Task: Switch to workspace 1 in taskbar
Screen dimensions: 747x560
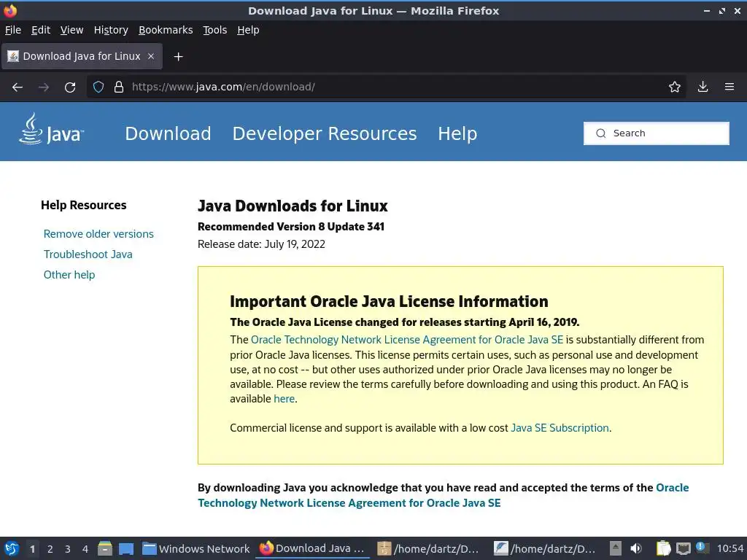Action: coord(32,549)
